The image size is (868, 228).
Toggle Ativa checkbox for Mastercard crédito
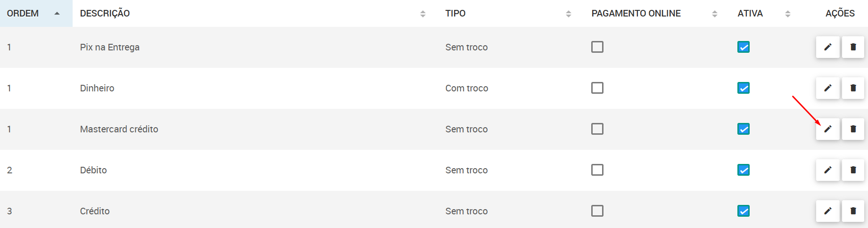click(x=744, y=129)
